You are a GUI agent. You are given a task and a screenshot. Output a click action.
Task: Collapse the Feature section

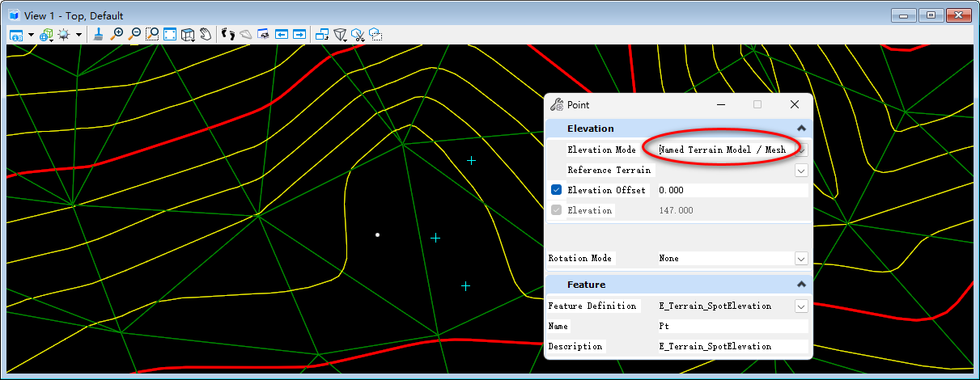(801, 285)
